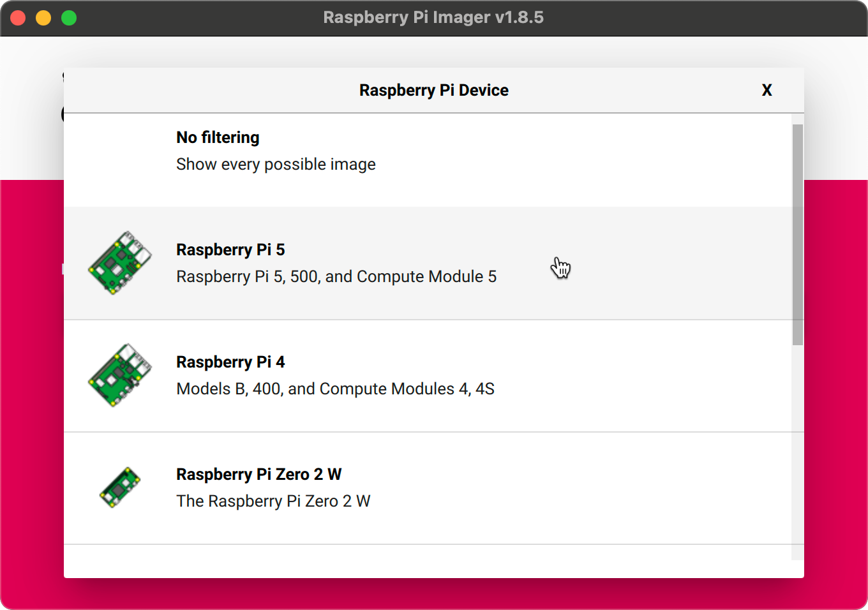Viewport: 868px width, 610px height.
Task: Click the window title 'Raspberry Pi Imager v1.8.5'
Action: [433, 17]
